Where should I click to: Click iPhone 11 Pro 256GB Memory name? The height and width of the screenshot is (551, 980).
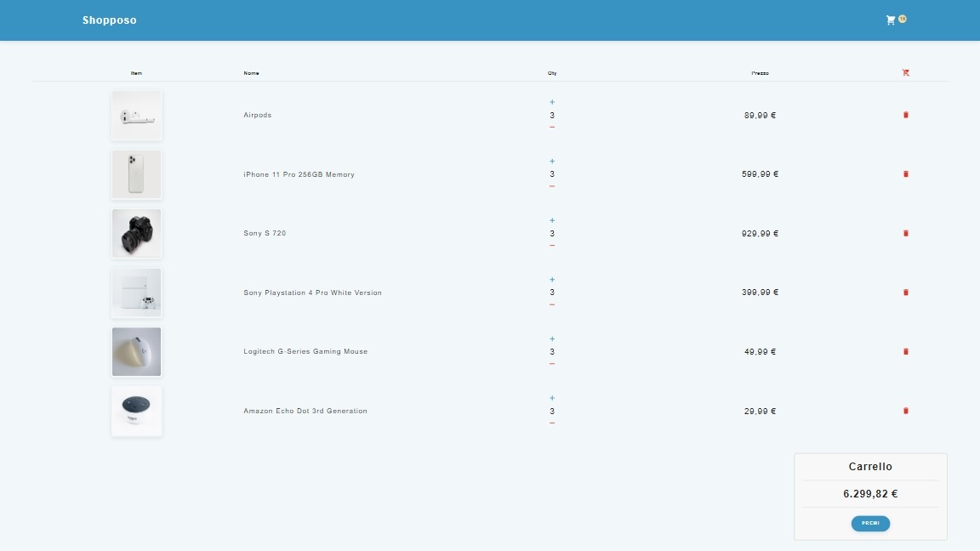pyautogui.click(x=299, y=174)
